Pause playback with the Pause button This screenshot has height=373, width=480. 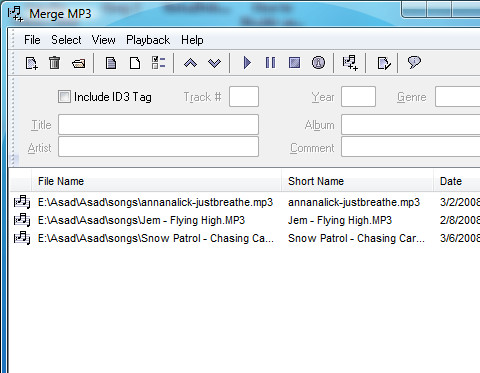[x=270, y=62]
